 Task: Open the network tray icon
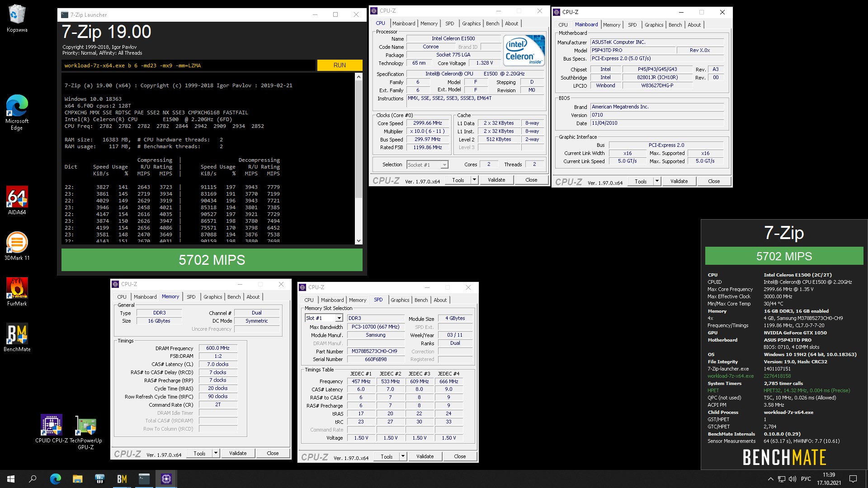(781, 479)
